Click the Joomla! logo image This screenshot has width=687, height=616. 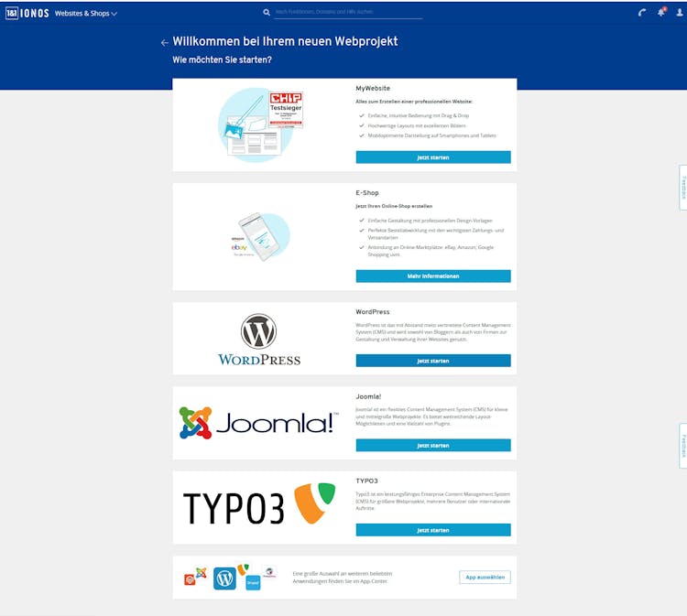point(259,423)
